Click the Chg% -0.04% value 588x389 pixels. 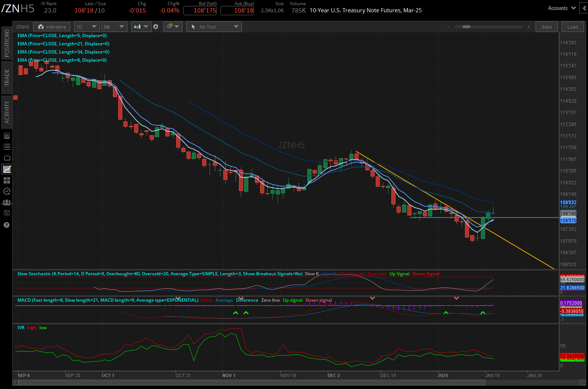click(x=169, y=10)
